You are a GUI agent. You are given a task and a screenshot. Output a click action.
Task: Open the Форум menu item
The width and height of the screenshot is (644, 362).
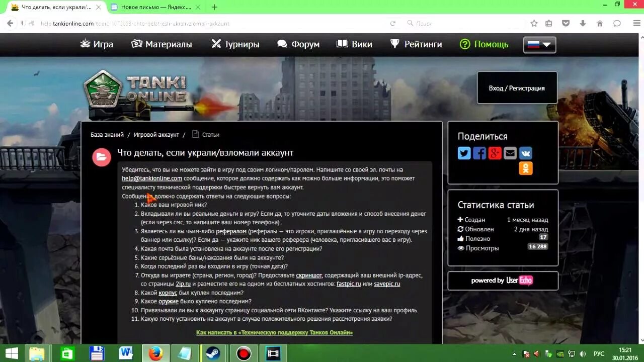(298, 44)
